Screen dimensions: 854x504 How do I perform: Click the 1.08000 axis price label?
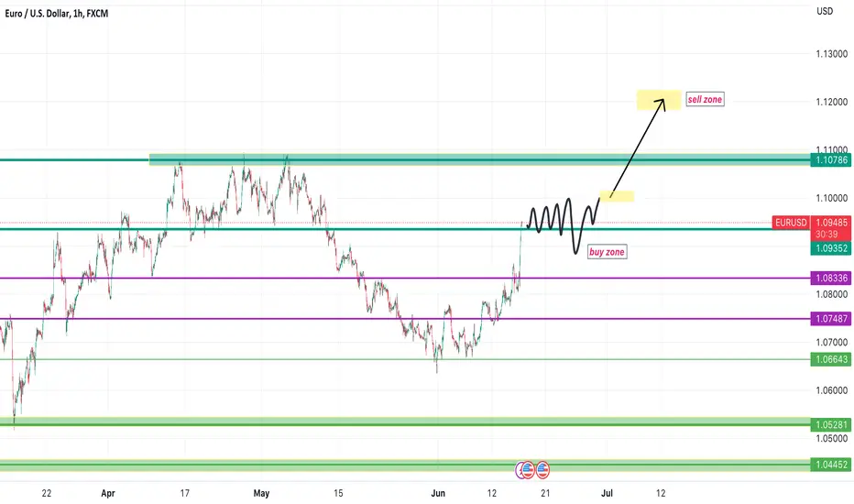tap(831, 294)
